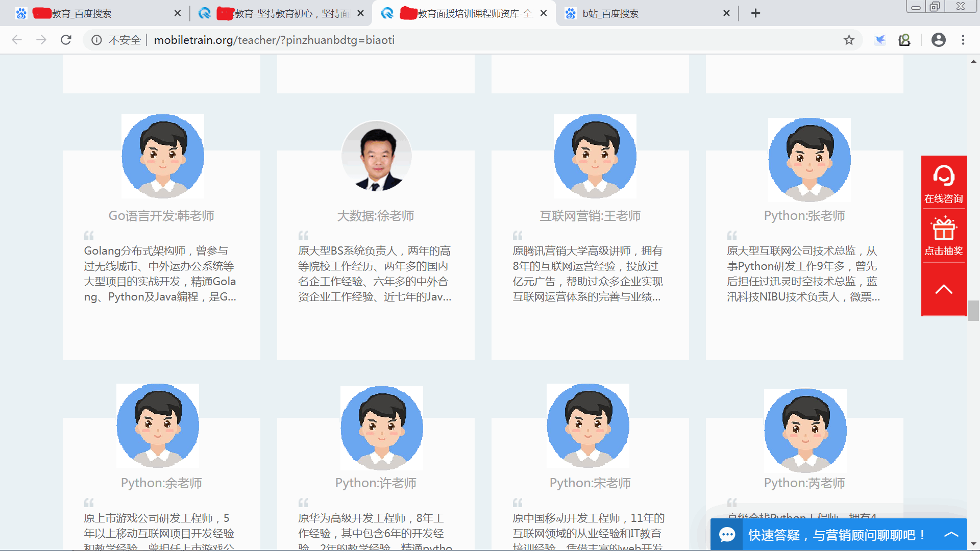Click the 在线咨询 headset icon
This screenshot has width=980, height=551.
(943, 176)
